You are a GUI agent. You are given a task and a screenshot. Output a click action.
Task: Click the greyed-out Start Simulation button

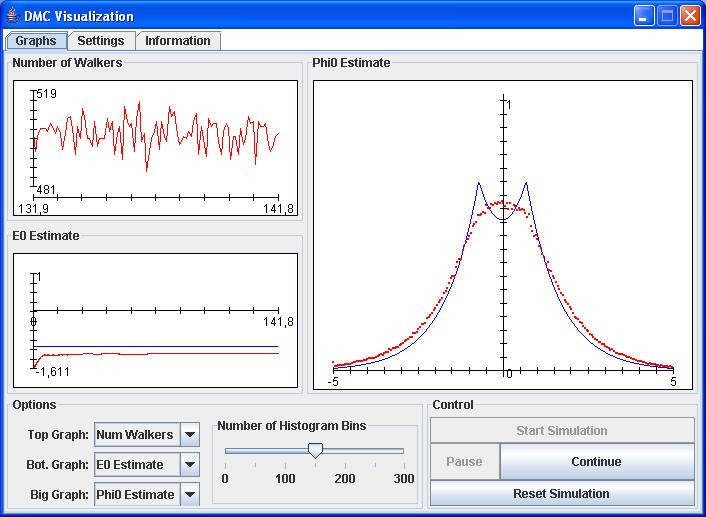coord(562,431)
